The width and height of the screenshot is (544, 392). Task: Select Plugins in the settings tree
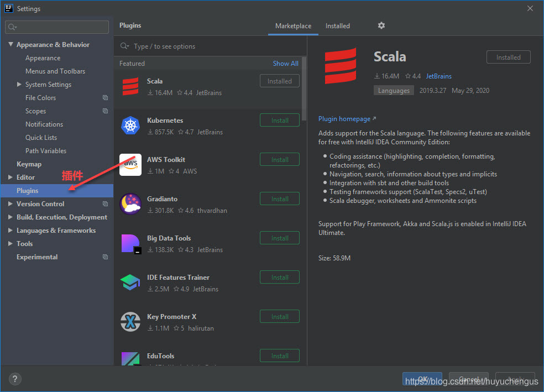[x=56, y=191]
